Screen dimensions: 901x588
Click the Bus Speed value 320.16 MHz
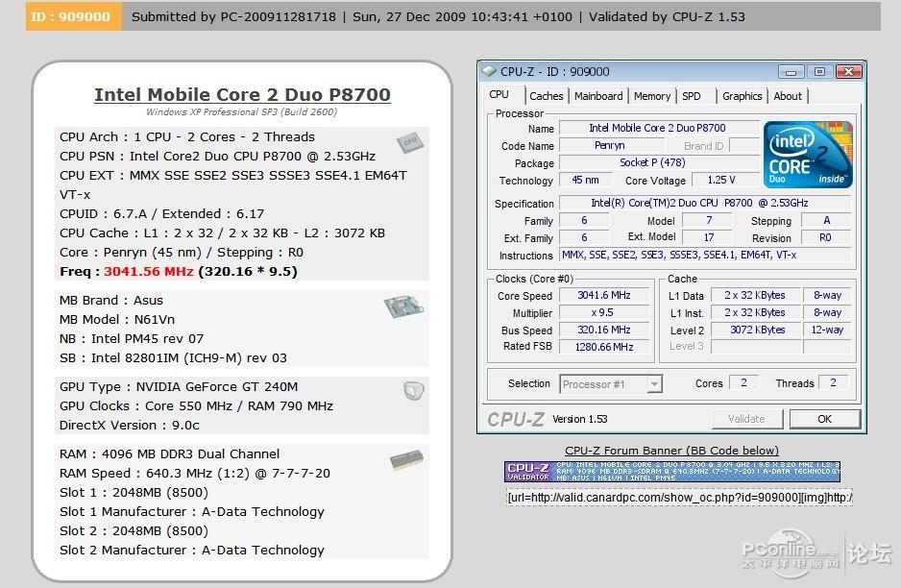604,330
